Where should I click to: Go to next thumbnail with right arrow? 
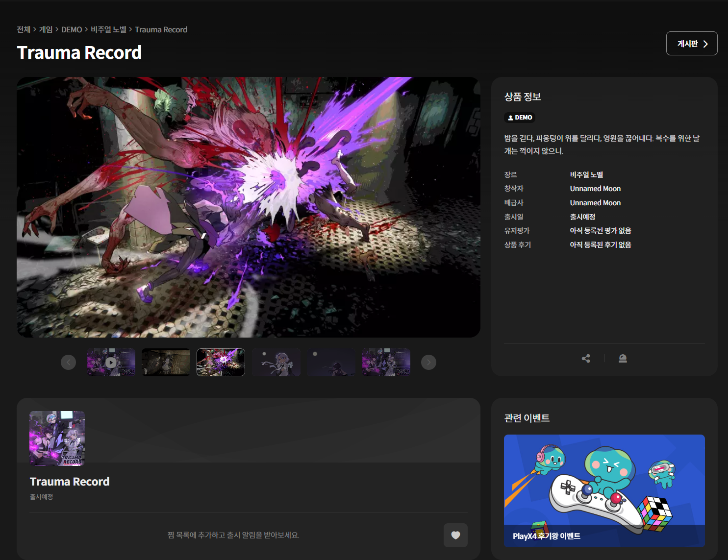(428, 363)
